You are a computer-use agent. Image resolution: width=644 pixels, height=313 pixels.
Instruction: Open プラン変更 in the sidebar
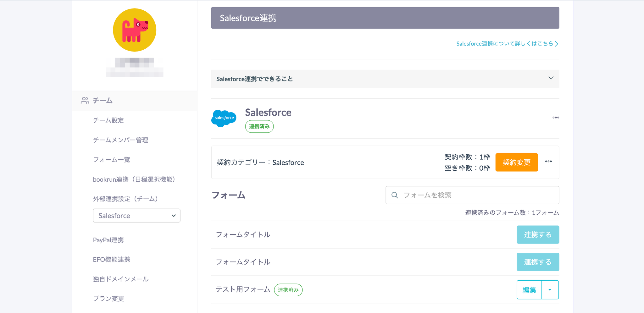coord(108,299)
